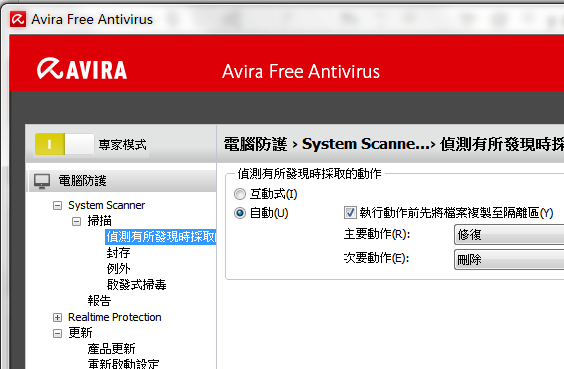Toggle the 專家模式 expert mode switch
Screen dimensions: 564x369
click(64, 144)
